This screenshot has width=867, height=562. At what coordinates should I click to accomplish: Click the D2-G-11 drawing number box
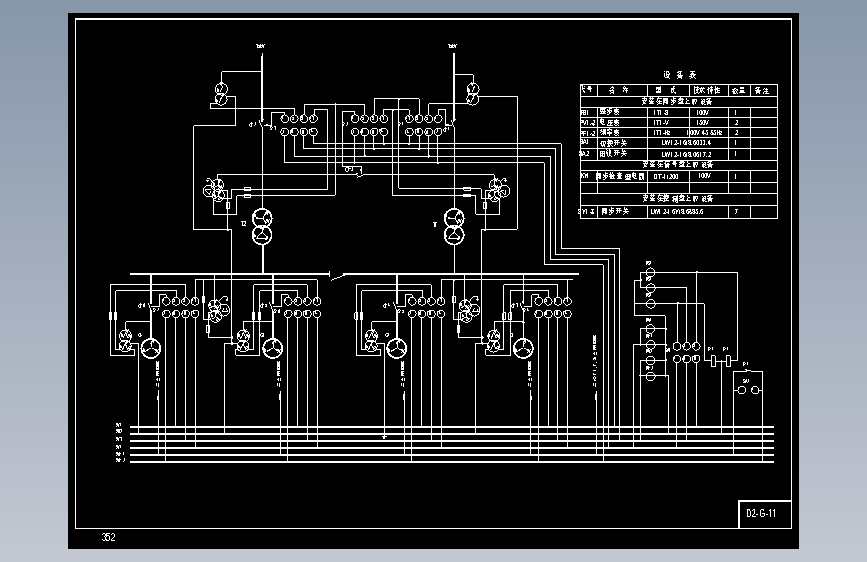pos(765,514)
